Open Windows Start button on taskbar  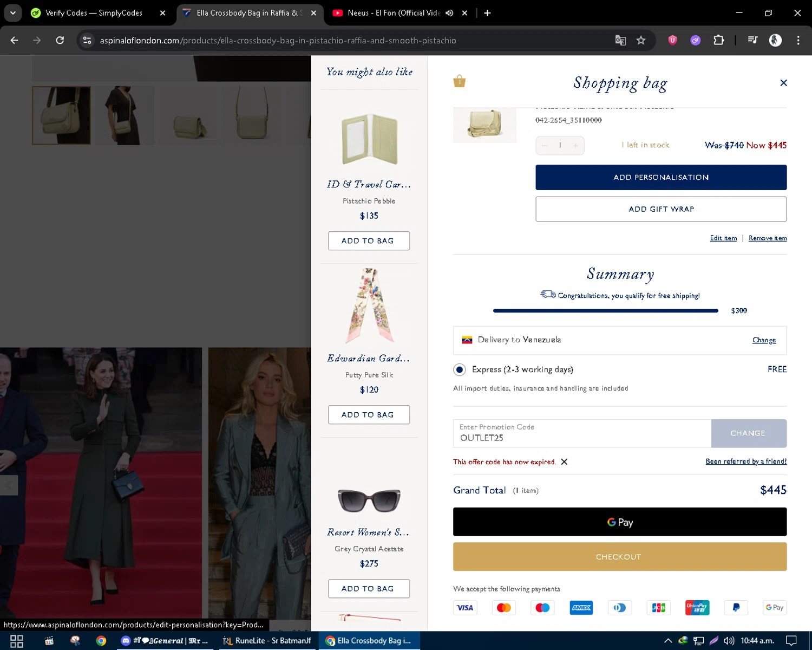17,641
